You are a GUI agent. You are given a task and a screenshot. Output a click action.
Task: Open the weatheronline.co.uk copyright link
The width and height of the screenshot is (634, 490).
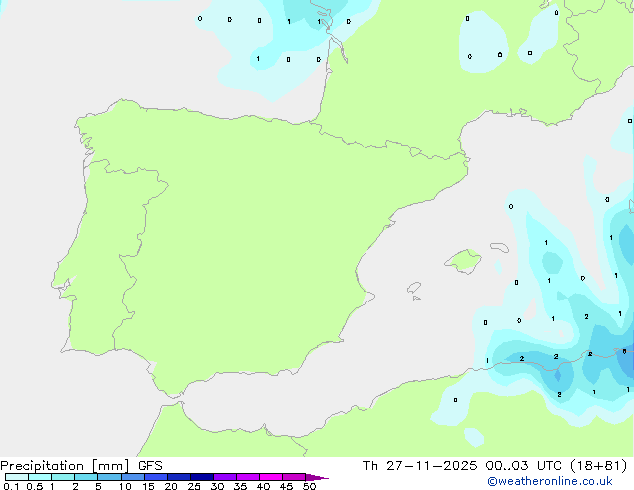pyautogui.click(x=550, y=481)
